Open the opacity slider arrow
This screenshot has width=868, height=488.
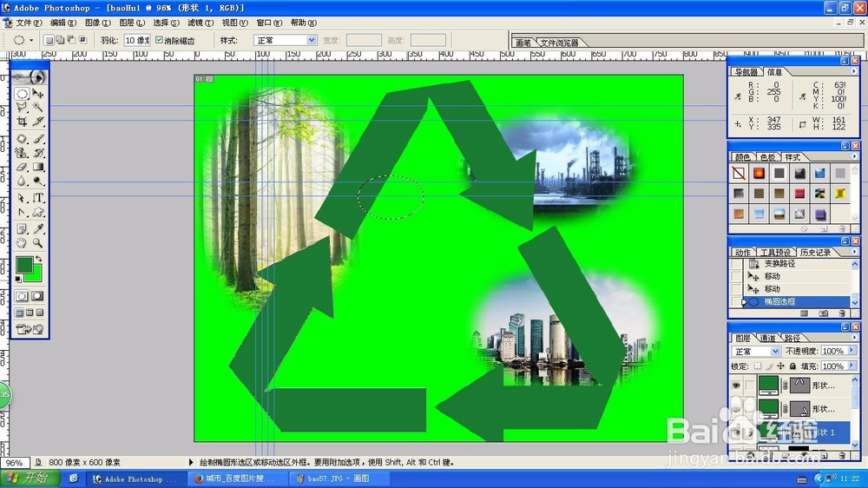[x=852, y=351]
